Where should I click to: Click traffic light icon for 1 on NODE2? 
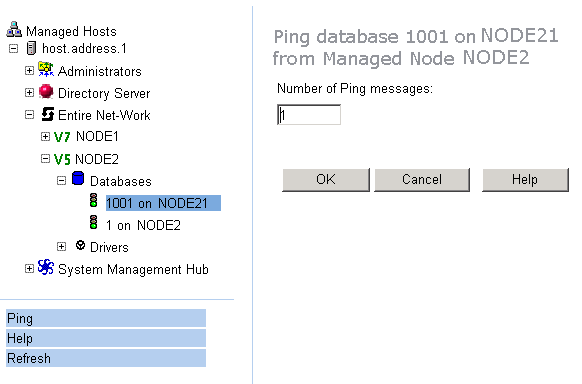point(94,222)
